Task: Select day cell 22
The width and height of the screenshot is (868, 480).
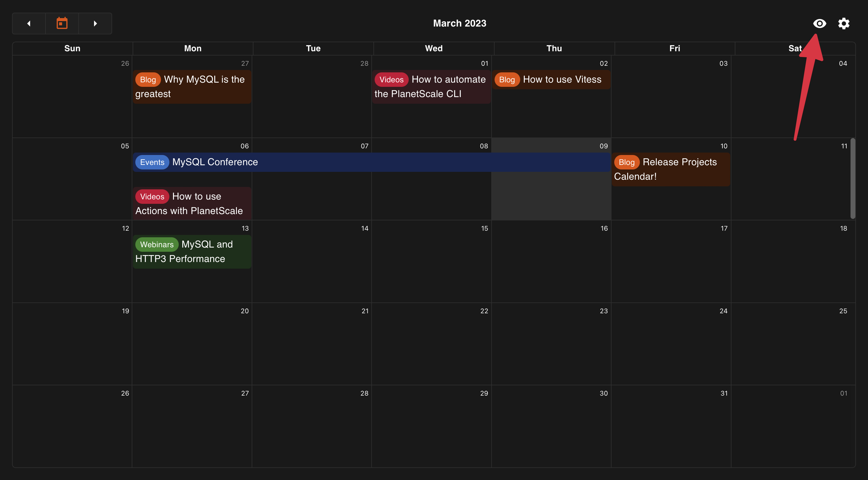Action: pos(431,344)
